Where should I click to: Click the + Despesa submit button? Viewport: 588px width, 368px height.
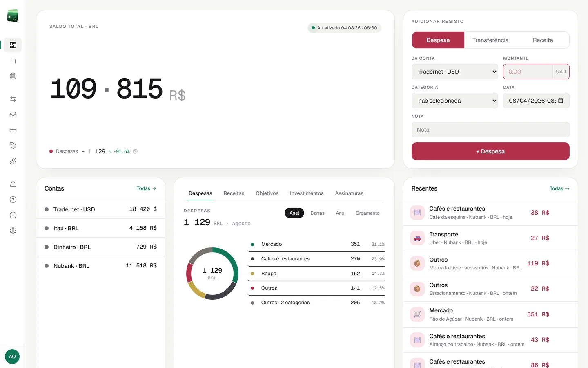pyautogui.click(x=490, y=151)
